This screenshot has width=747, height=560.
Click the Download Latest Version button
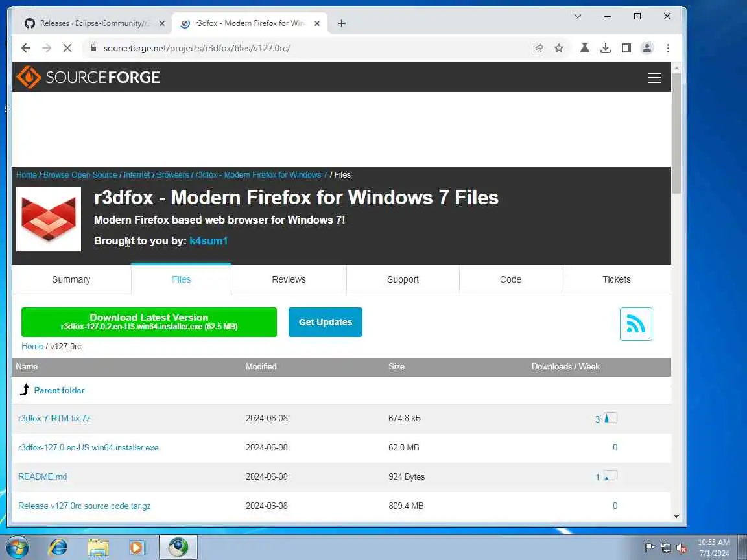click(149, 322)
